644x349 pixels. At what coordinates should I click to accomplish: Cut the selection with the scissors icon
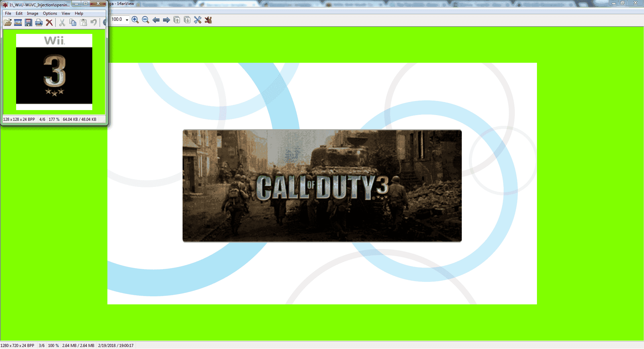[62, 22]
